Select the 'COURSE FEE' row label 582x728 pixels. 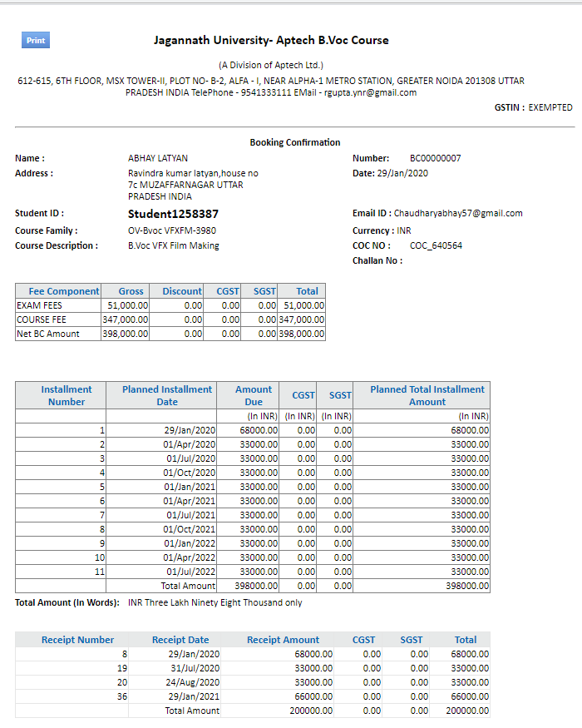(42, 319)
